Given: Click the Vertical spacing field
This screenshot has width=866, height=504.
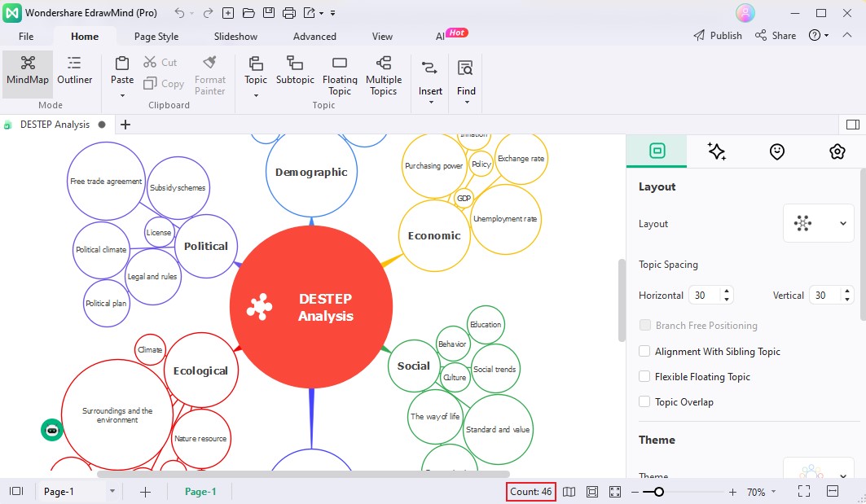Looking at the screenshot, I should click(831, 295).
